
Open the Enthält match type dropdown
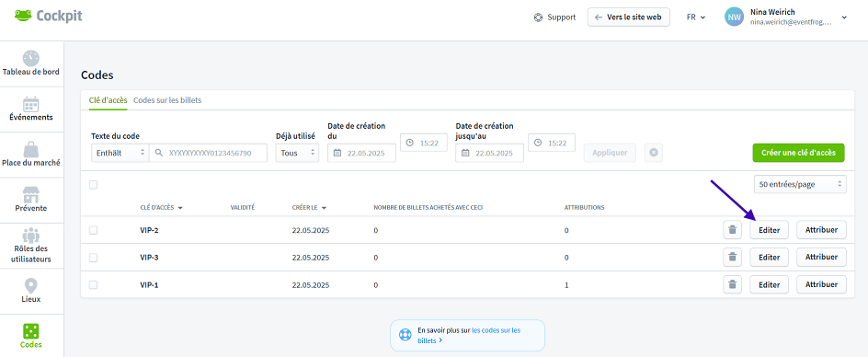click(x=120, y=153)
